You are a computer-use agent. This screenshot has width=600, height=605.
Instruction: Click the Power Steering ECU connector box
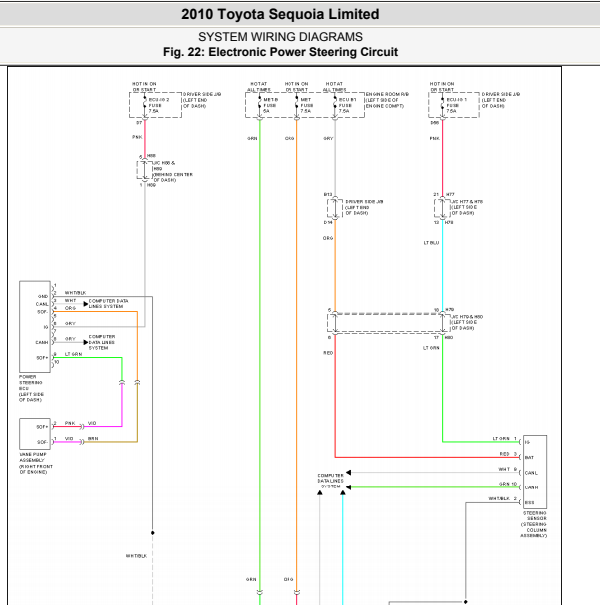(x=35, y=326)
